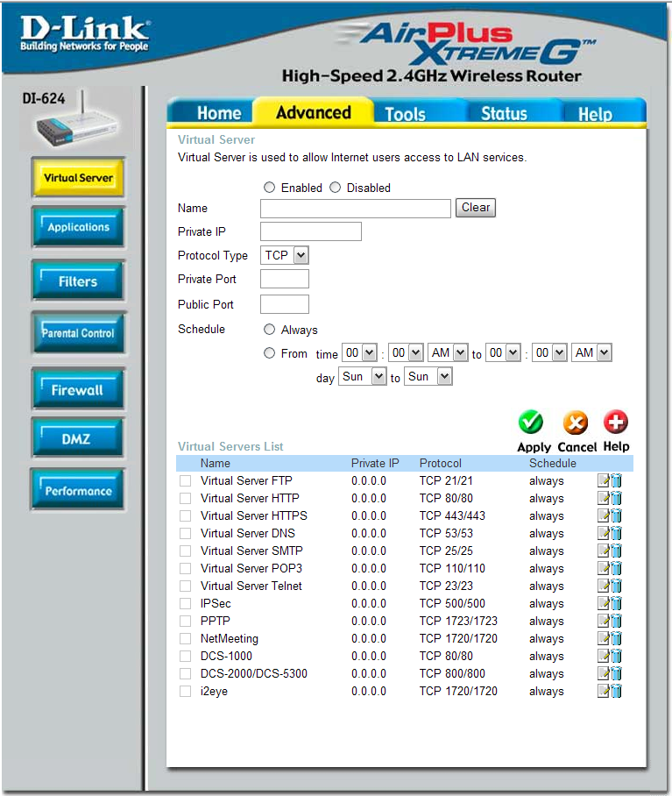672x796 pixels.
Task: Edit the IPSec entry
Action: pyautogui.click(x=603, y=604)
